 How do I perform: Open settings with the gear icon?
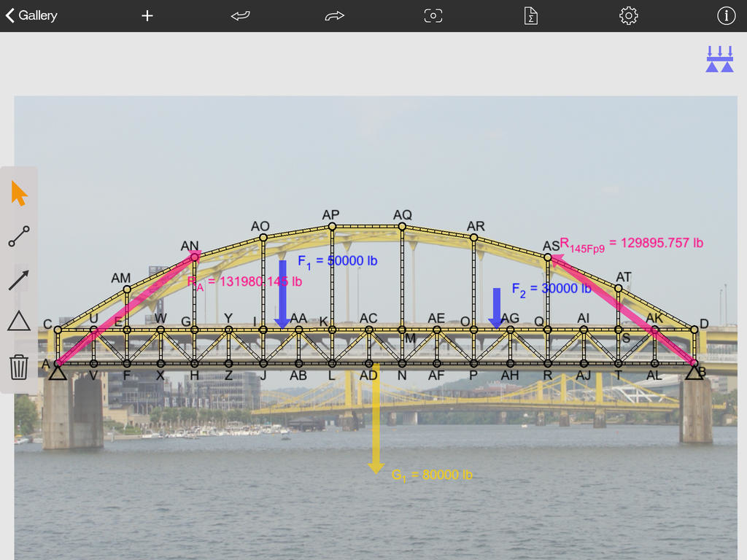coord(628,15)
